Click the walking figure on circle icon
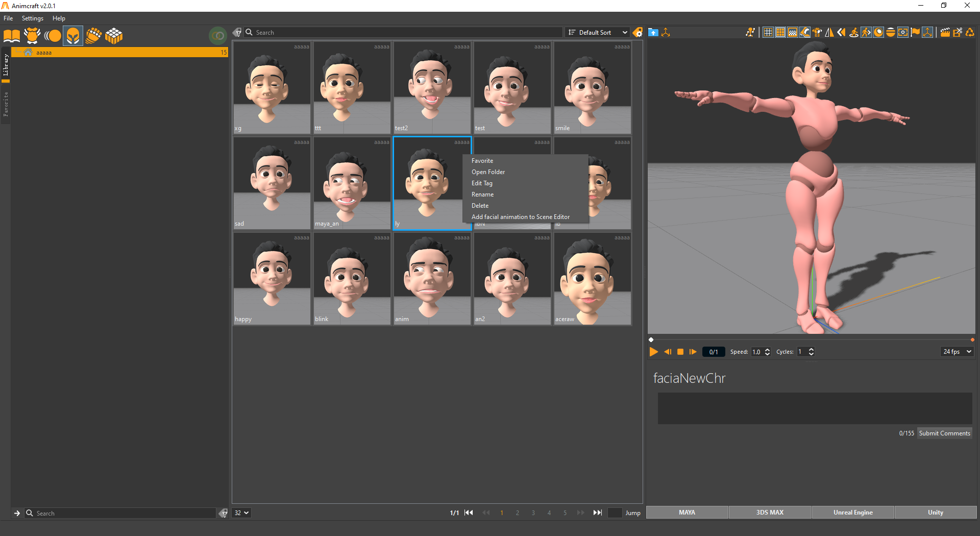The width and height of the screenshot is (980, 536). pyautogui.click(x=854, y=32)
